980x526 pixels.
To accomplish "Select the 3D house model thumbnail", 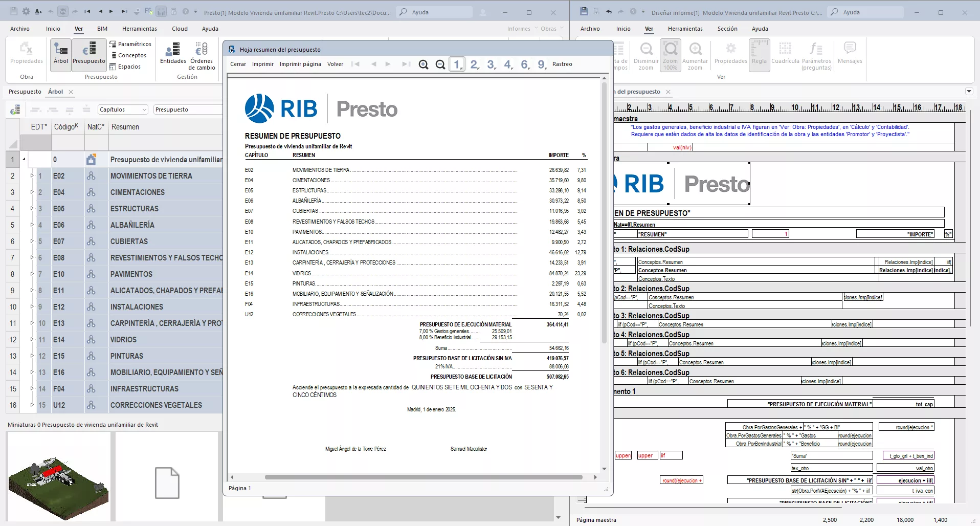I will pos(58,476).
